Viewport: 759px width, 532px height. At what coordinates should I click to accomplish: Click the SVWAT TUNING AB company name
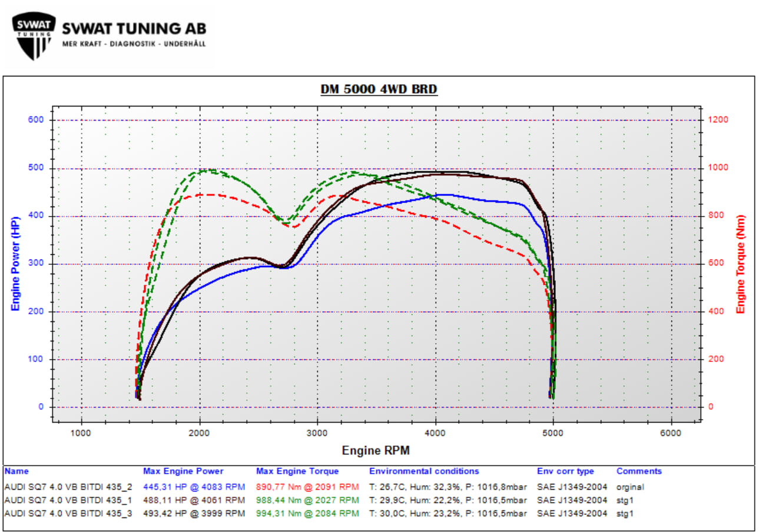[x=134, y=29]
